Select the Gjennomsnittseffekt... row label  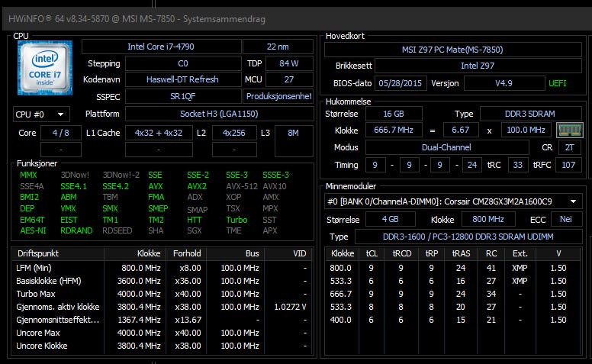click(x=58, y=320)
